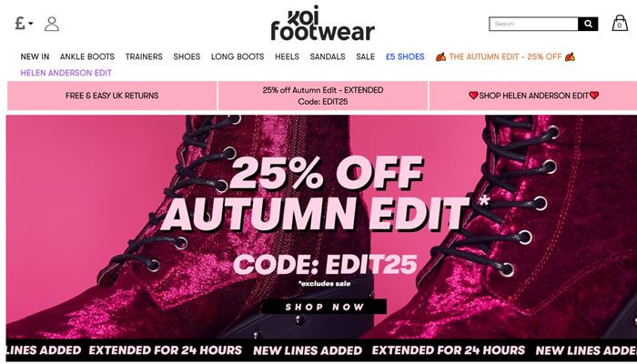Click the Koi Footwear logo
This screenshot has height=364, width=637.
pos(322,23)
